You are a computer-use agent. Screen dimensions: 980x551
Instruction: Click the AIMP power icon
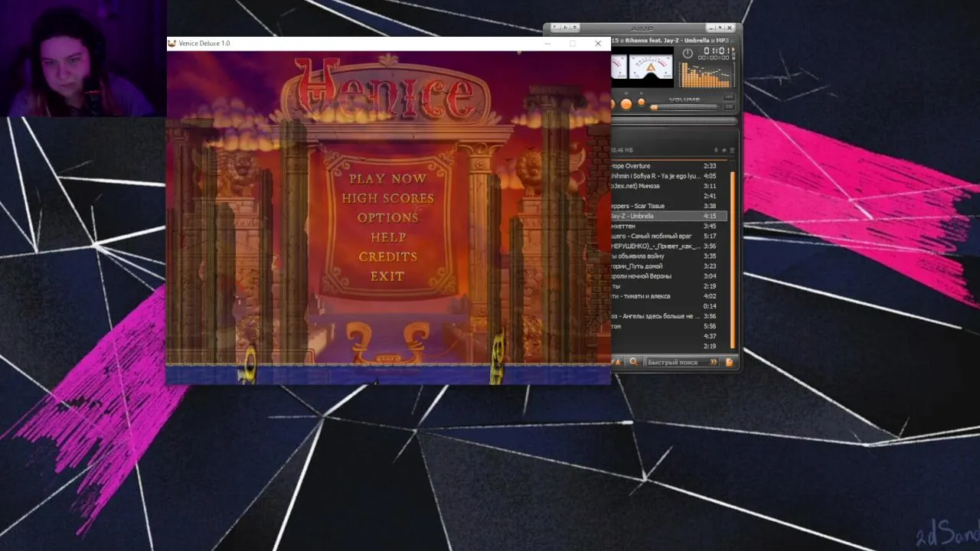688,54
